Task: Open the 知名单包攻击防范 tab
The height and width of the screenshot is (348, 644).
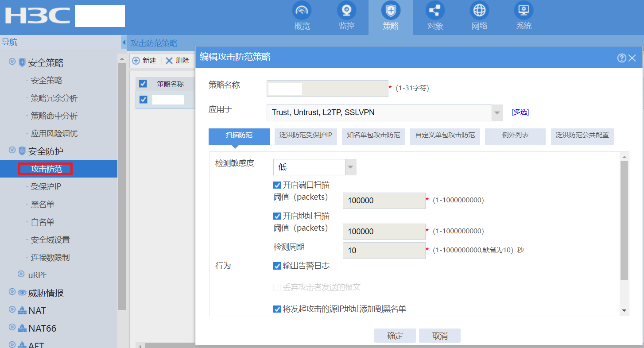Action: [373, 136]
